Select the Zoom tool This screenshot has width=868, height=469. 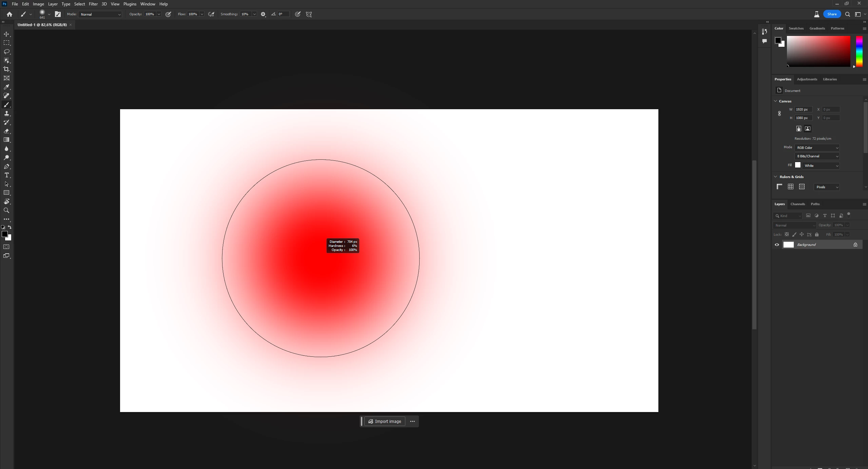point(6,211)
